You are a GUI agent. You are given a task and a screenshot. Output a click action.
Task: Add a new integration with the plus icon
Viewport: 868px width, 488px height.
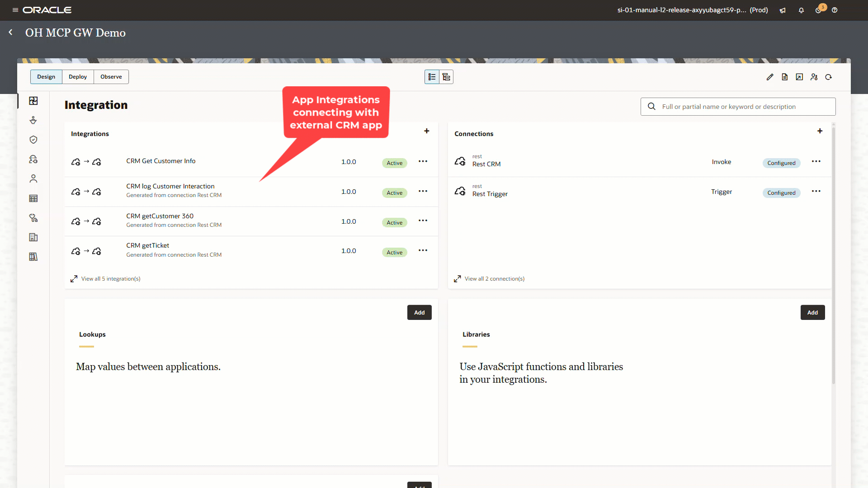tap(427, 131)
